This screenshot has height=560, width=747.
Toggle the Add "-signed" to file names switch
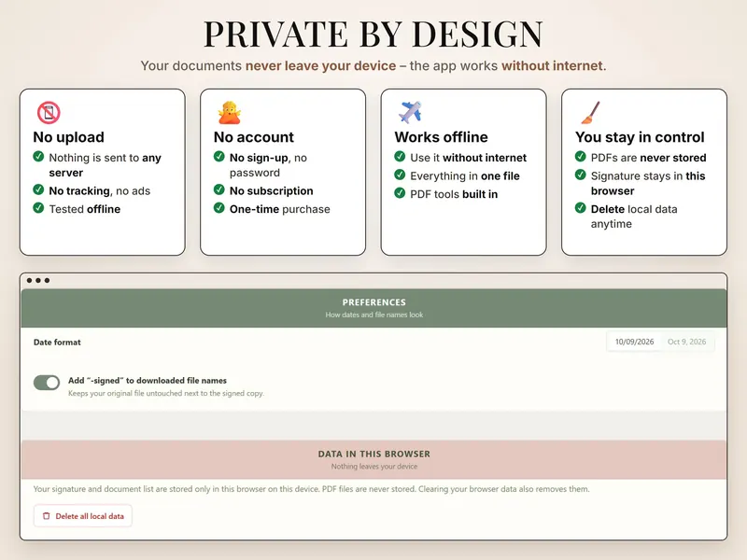[47, 382]
